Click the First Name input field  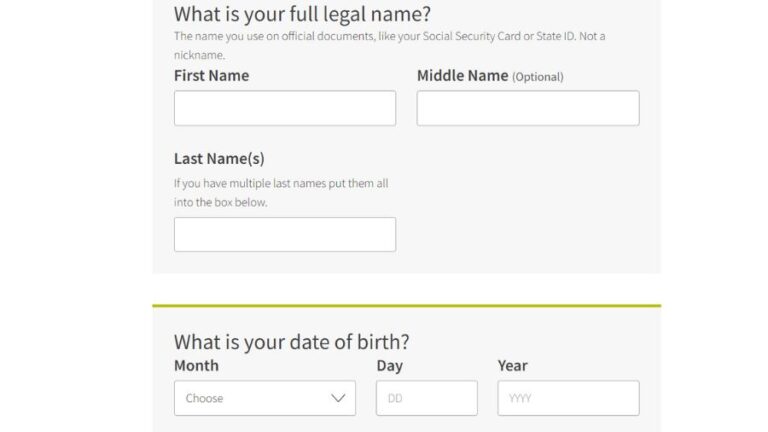pyautogui.click(x=284, y=108)
